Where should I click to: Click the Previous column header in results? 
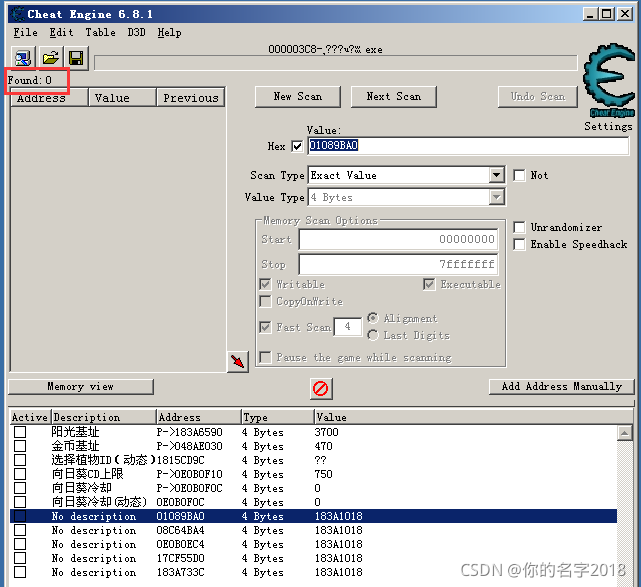(x=191, y=98)
